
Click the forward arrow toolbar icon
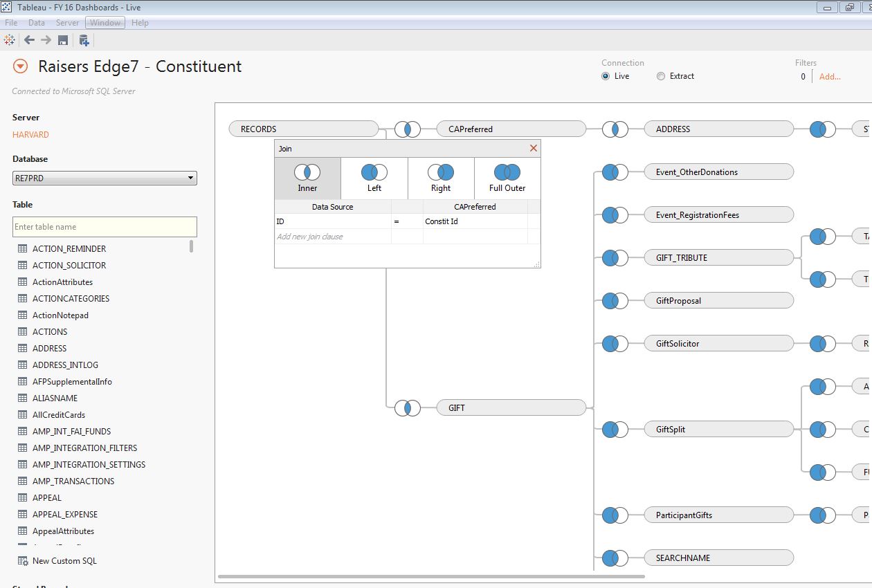tap(46, 40)
